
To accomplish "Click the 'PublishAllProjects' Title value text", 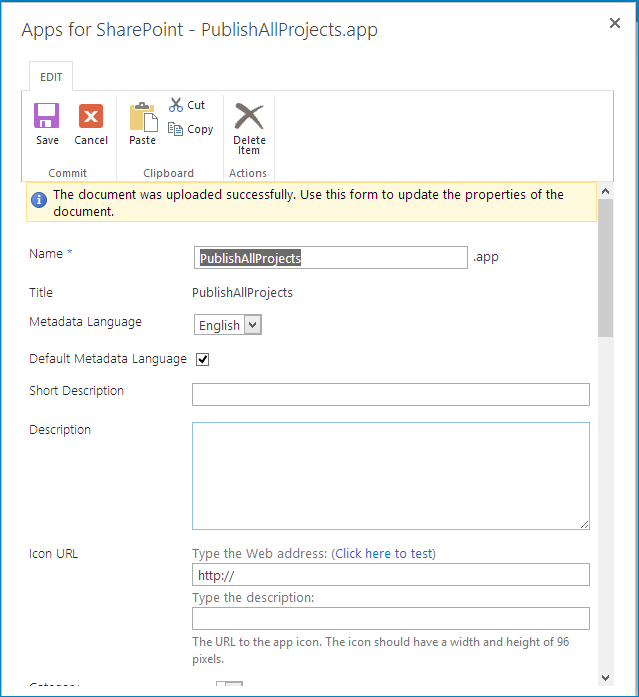I will [x=242, y=292].
